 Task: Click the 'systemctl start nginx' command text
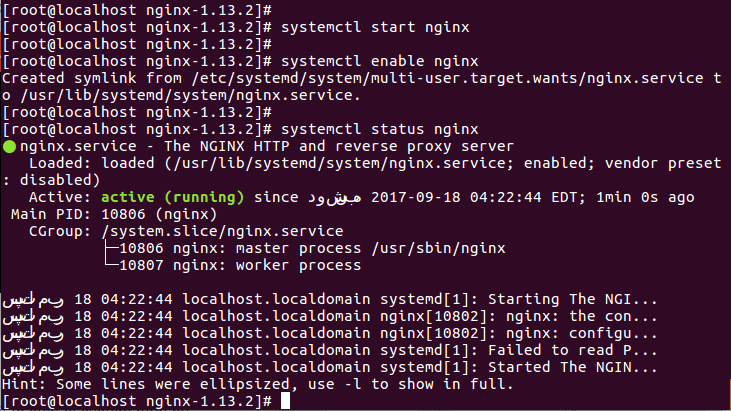tap(375, 27)
